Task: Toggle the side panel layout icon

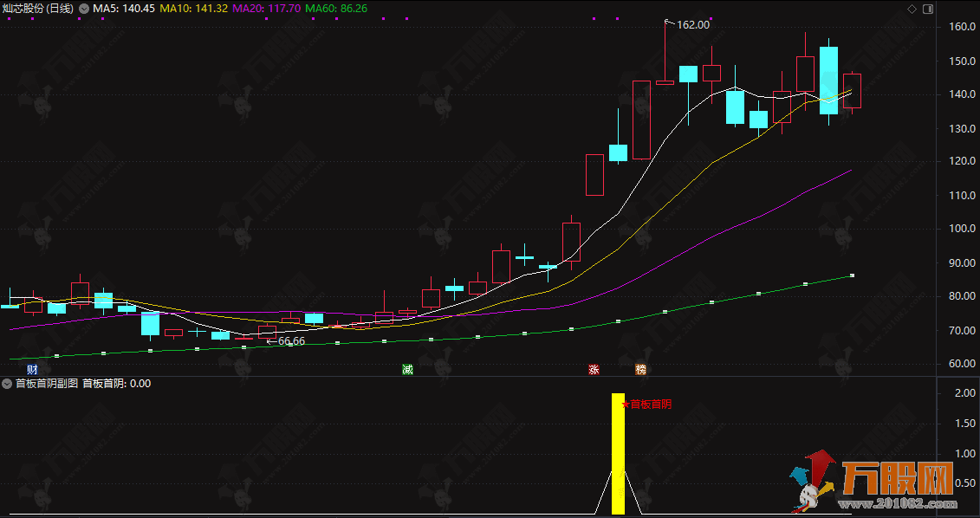Action: (928, 9)
